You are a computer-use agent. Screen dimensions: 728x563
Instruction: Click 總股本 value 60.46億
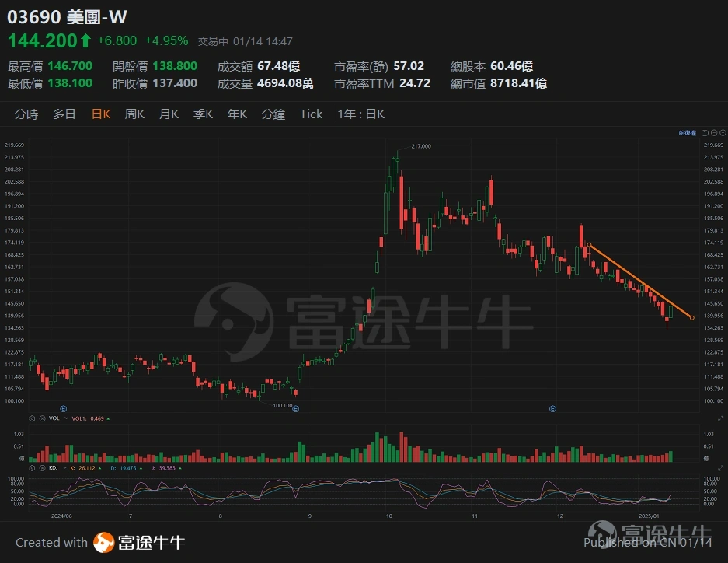click(x=512, y=66)
